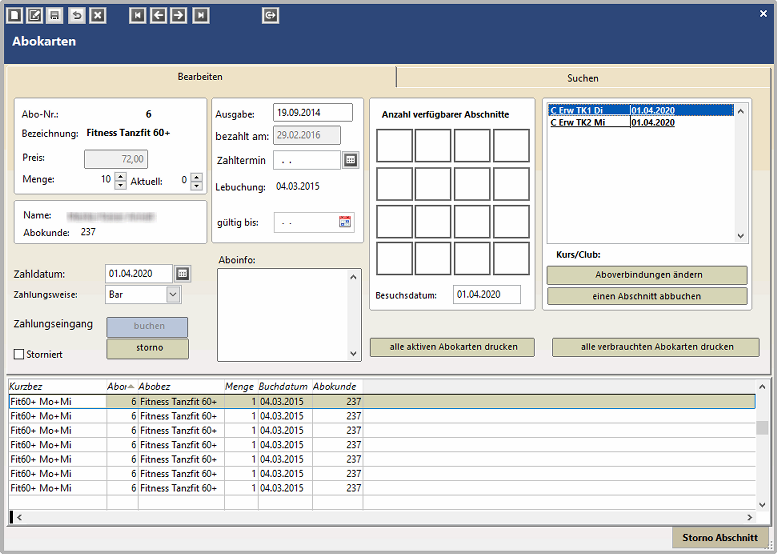Open calendar next to Zahldatum field

(182, 274)
